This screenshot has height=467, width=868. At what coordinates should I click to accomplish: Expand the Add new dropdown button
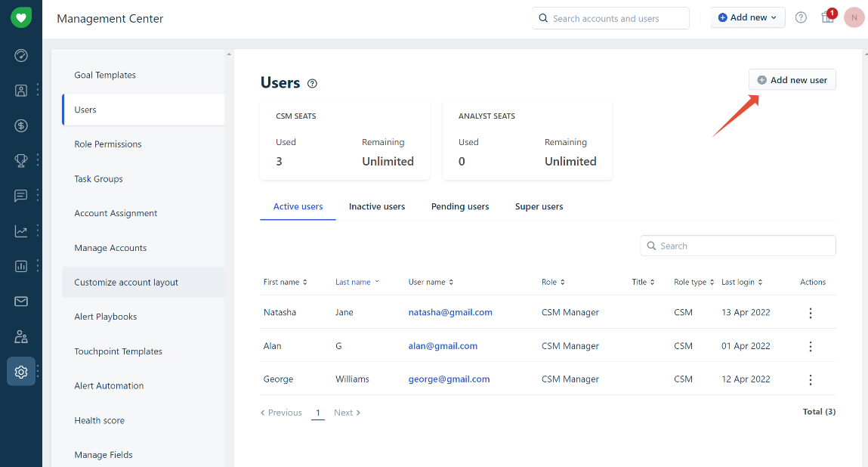tap(747, 17)
